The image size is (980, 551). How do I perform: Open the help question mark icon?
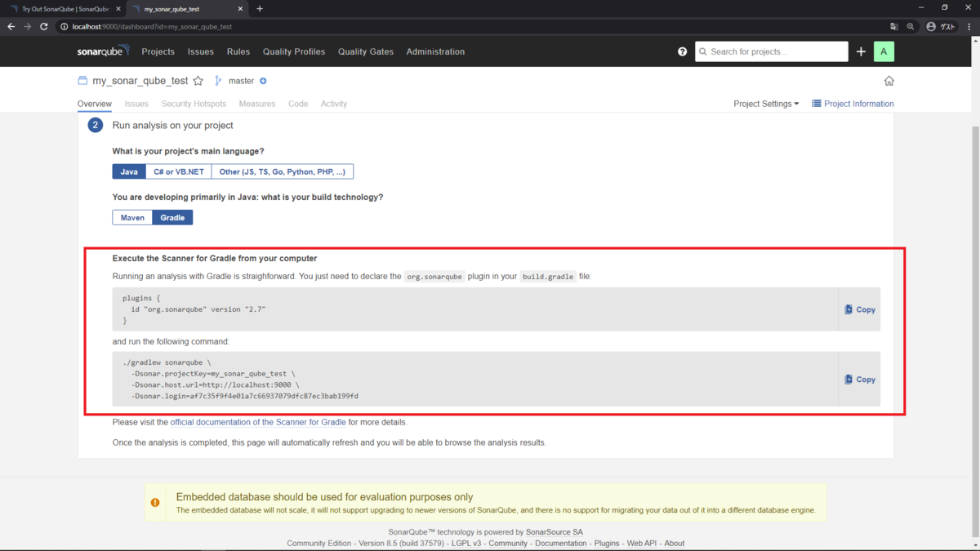click(683, 51)
